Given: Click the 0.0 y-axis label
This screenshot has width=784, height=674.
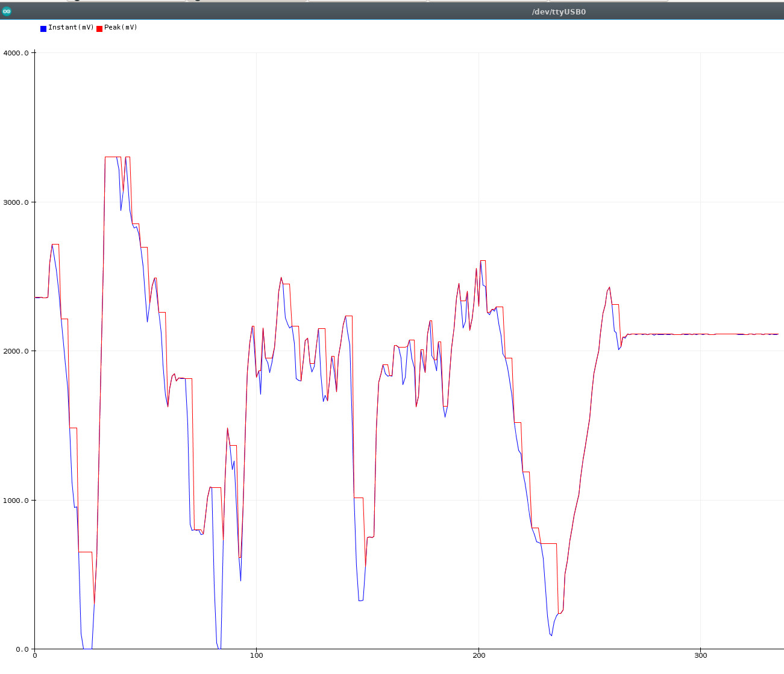Looking at the screenshot, I should 22,649.
